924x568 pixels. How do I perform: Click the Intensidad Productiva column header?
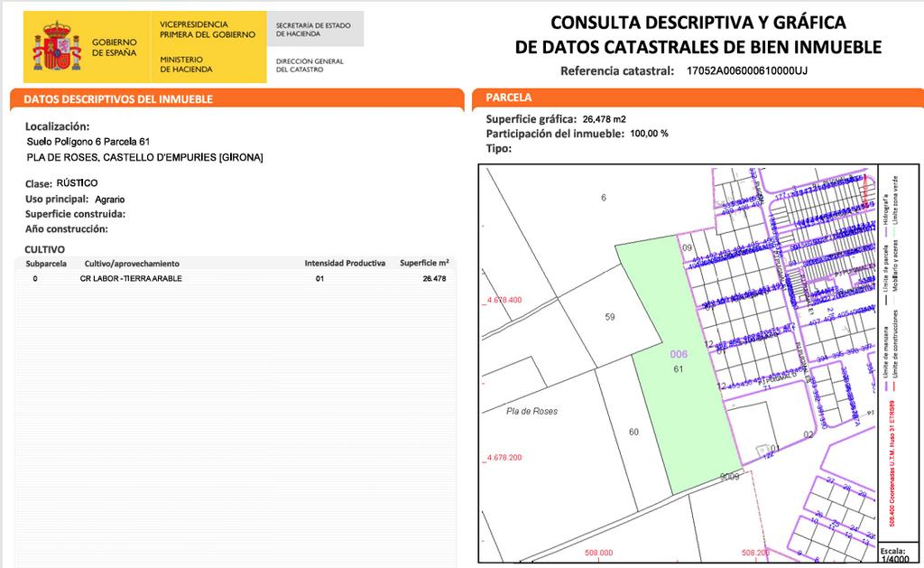point(345,264)
